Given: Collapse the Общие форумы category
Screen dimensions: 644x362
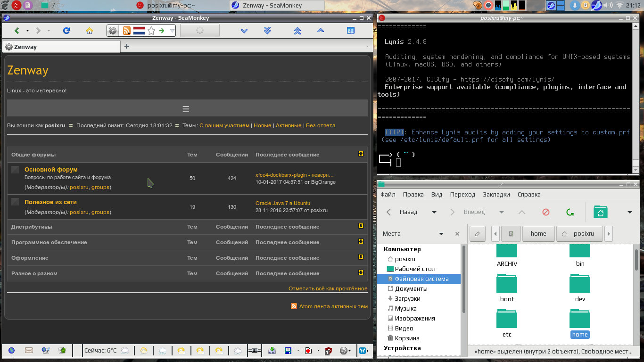Looking at the screenshot, I should click(361, 154).
